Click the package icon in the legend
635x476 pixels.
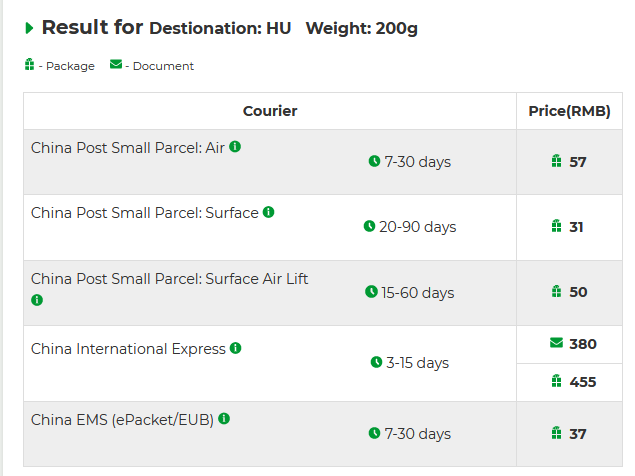click(x=30, y=64)
